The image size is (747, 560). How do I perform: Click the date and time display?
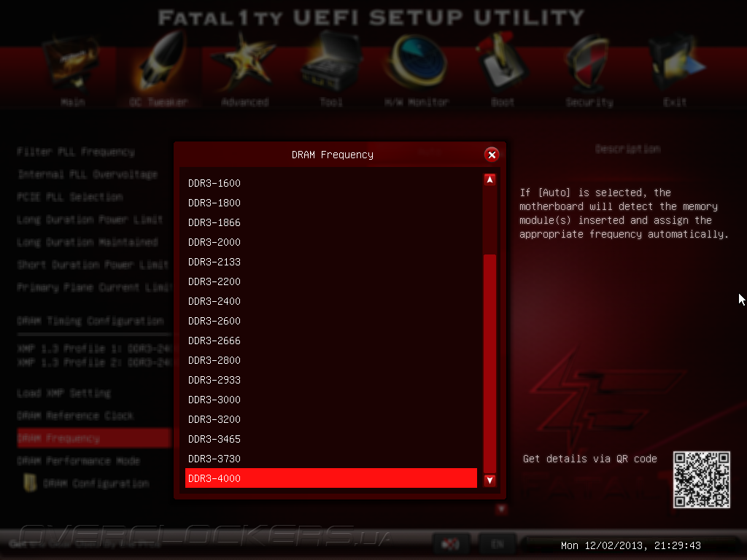[x=631, y=545]
